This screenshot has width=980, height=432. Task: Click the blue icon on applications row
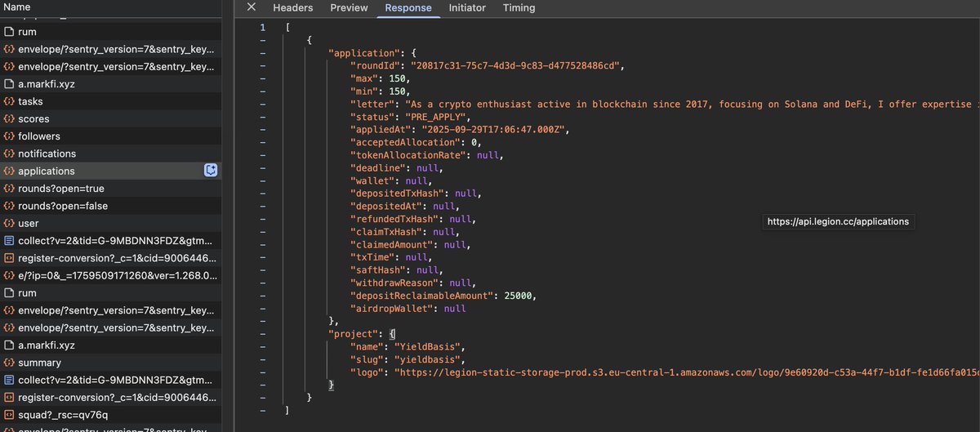(211, 171)
